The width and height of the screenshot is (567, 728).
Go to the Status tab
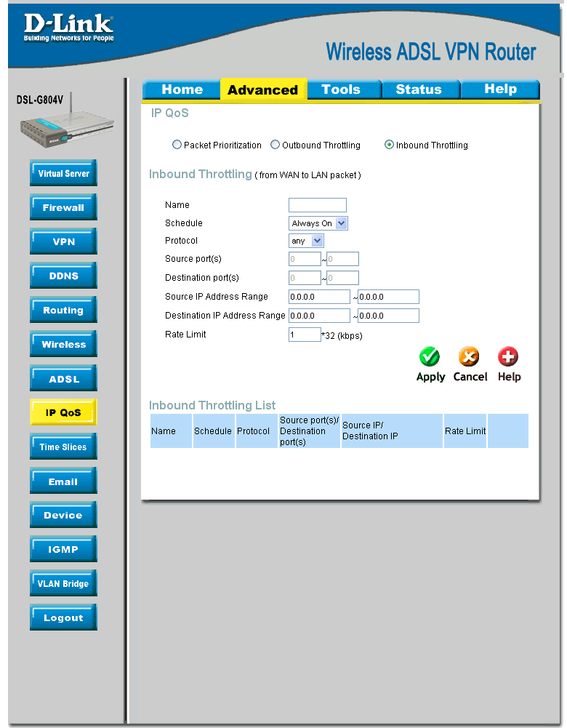[x=420, y=89]
